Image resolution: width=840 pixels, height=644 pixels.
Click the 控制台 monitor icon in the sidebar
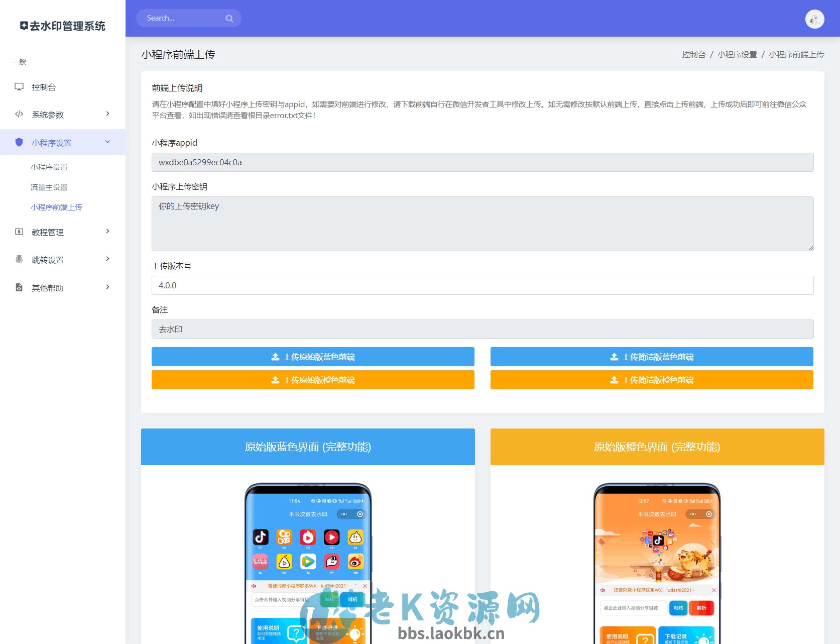(x=19, y=87)
